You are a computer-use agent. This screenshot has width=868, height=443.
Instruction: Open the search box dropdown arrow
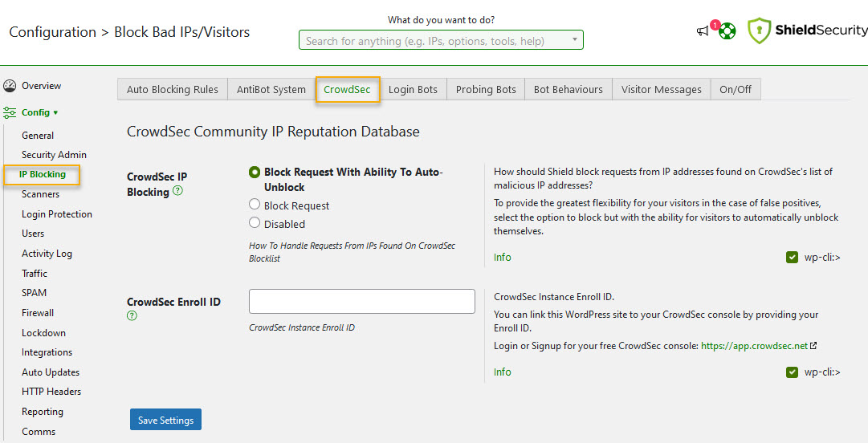point(575,39)
